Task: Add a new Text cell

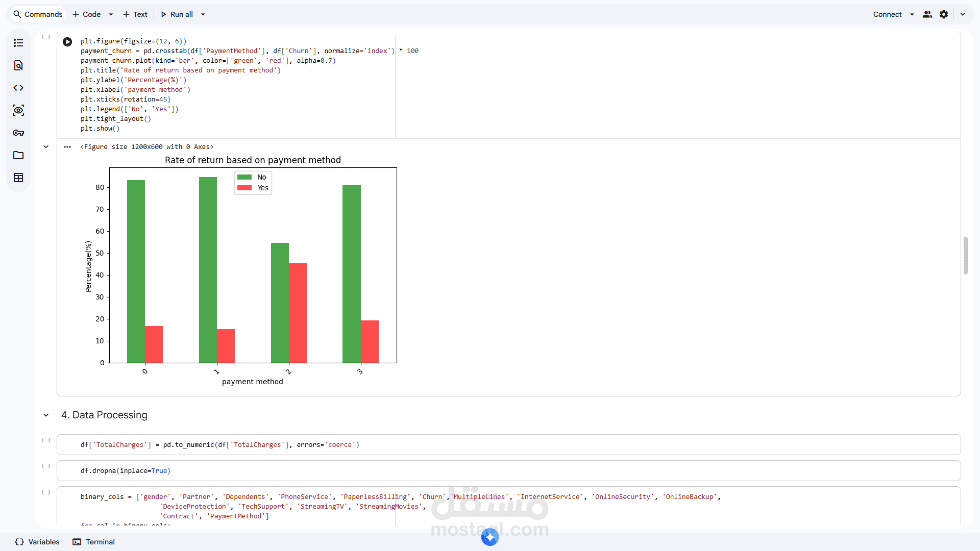Action: point(135,14)
